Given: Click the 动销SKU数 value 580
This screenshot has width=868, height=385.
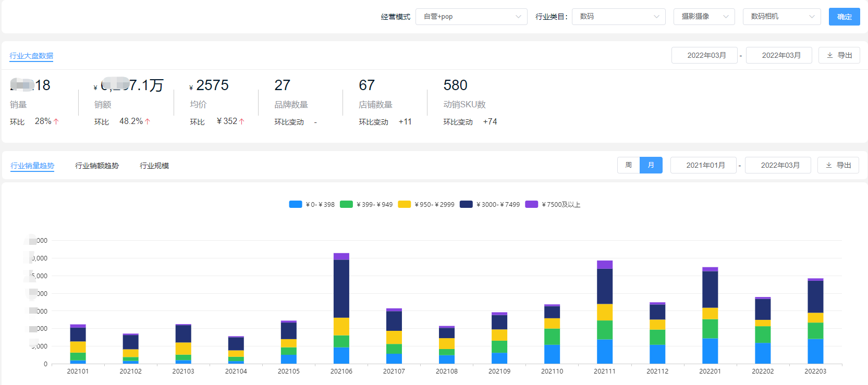Looking at the screenshot, I should 455,85.
